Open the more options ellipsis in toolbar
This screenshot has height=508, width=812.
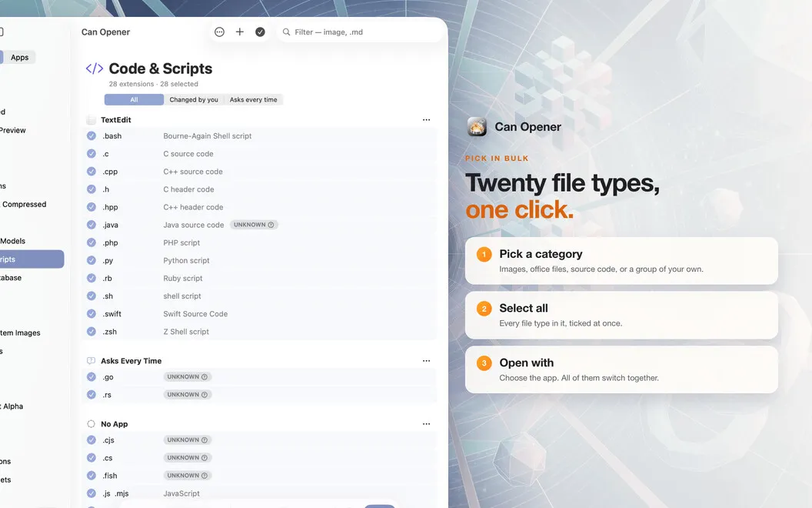220,32
